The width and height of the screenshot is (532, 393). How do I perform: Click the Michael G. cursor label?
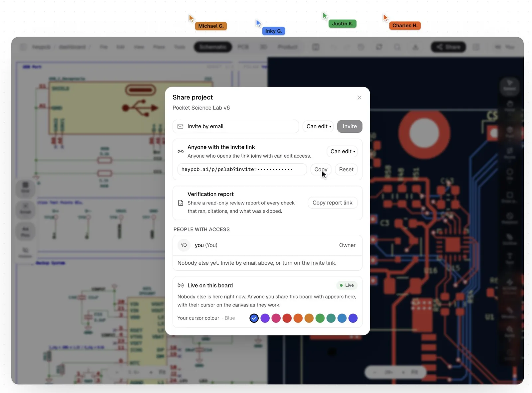click(x=211, y=26)
